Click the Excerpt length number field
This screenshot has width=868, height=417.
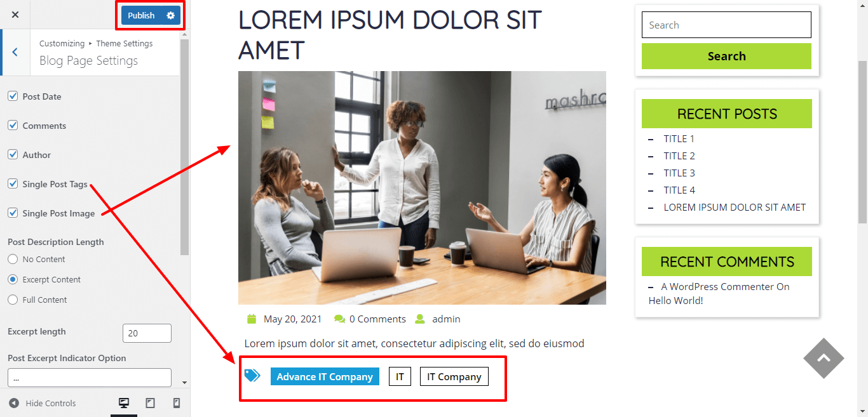pos(147,333)
